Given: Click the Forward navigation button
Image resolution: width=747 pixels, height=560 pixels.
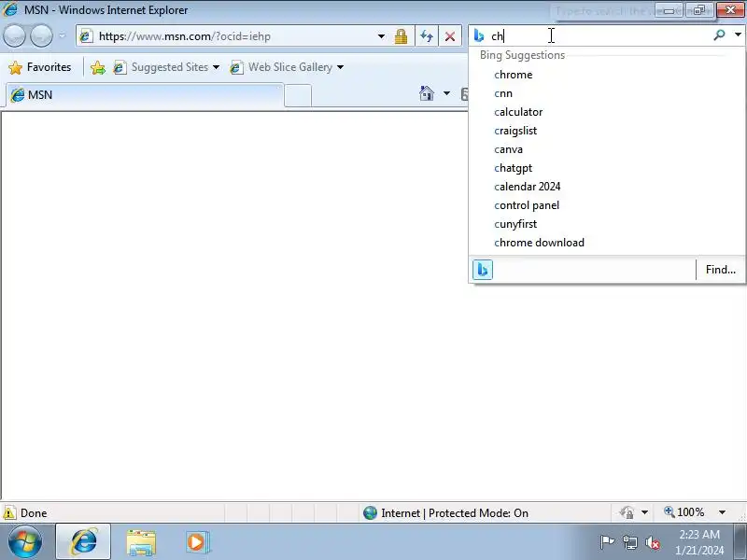Looking at the screenshot, I should [41, 35].
